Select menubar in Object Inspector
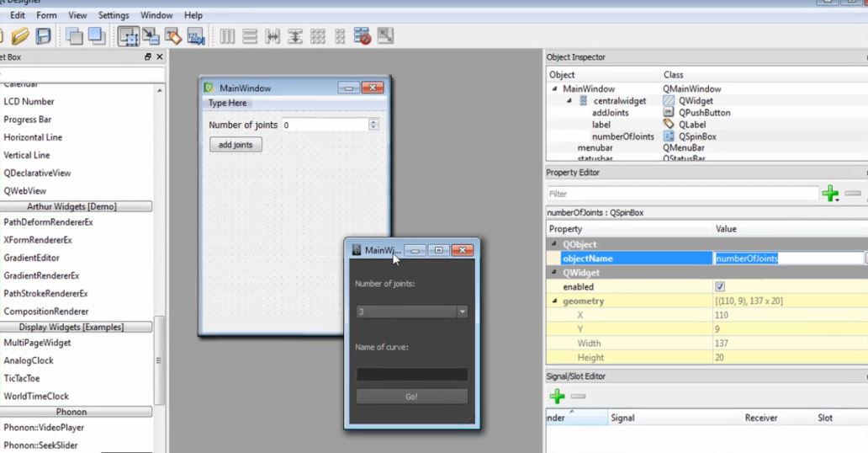 pyautogui.click(x=595, y=148)
